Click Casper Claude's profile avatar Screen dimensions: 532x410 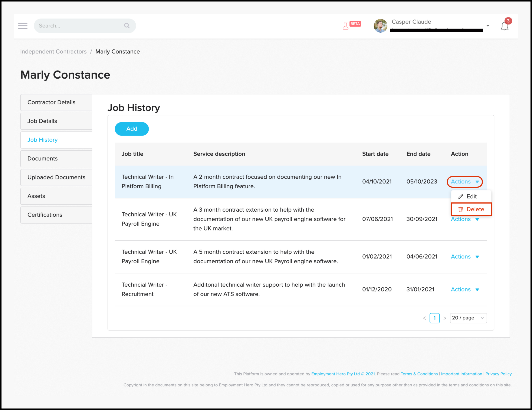[380, 26]
